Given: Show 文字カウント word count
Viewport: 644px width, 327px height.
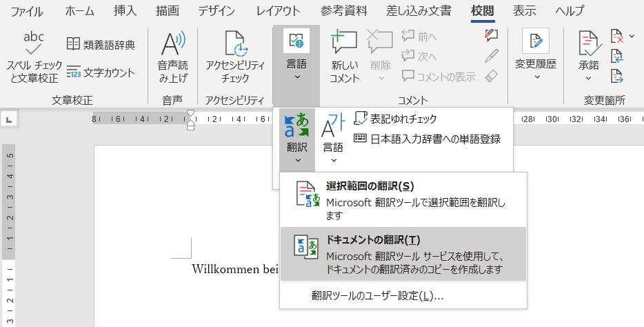Looking at the screenshot, I should tap(101, 73).
